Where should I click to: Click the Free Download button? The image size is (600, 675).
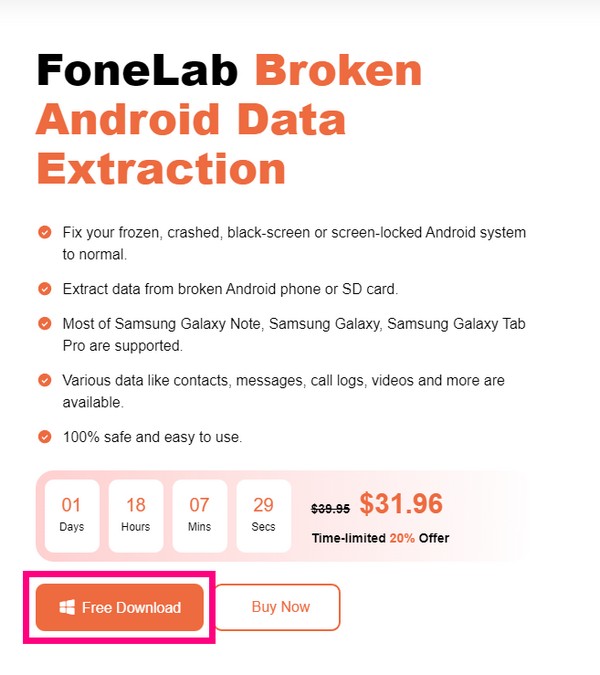120,607
